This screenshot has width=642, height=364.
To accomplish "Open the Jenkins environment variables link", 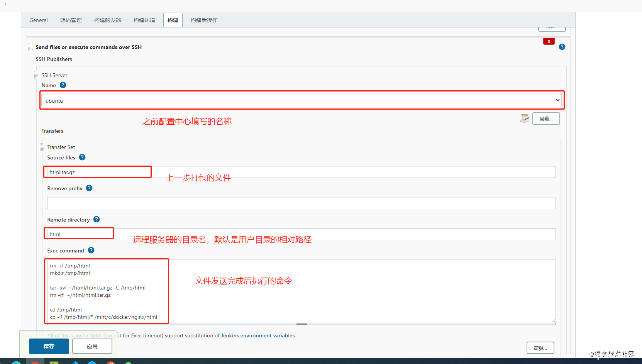I will [x=257, y=335].
